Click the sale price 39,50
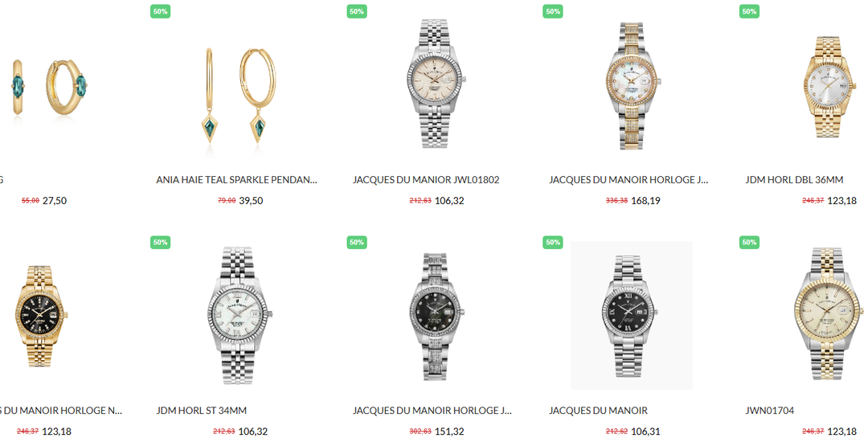 click(x=251, y=201)
